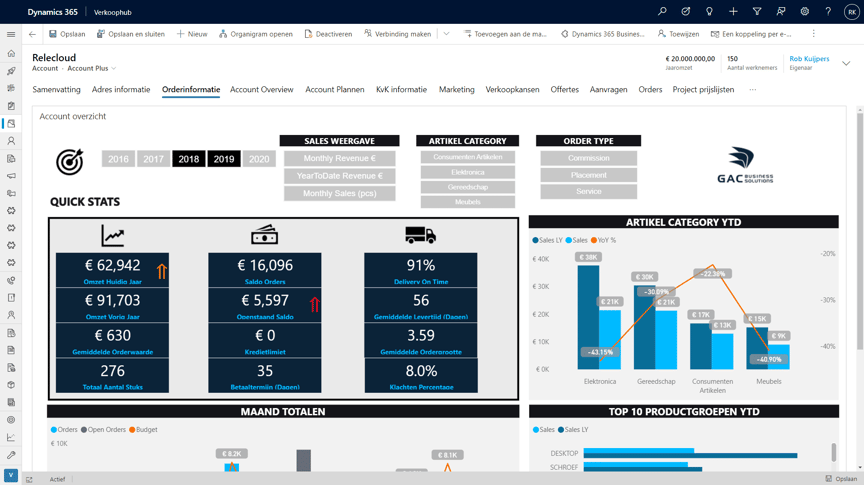Screen dimensions: 864x485
Task: Open the advanced find filter icon
Action: click(757, 12)
